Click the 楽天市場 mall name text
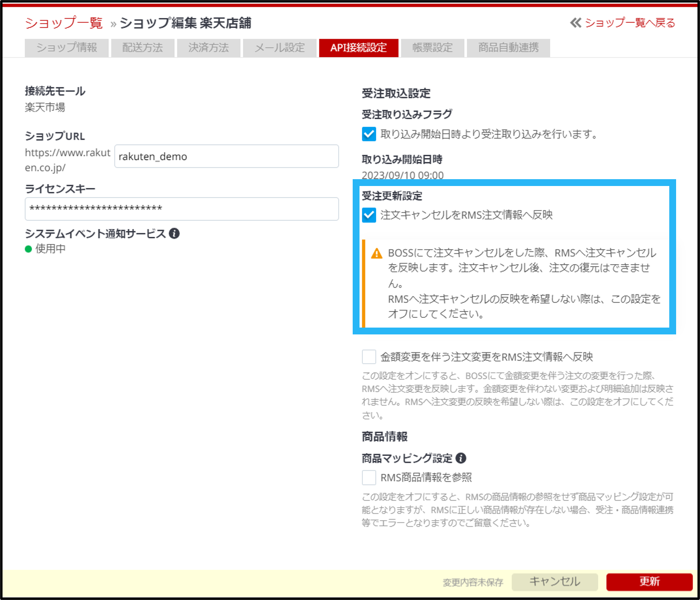 (45, 107)
